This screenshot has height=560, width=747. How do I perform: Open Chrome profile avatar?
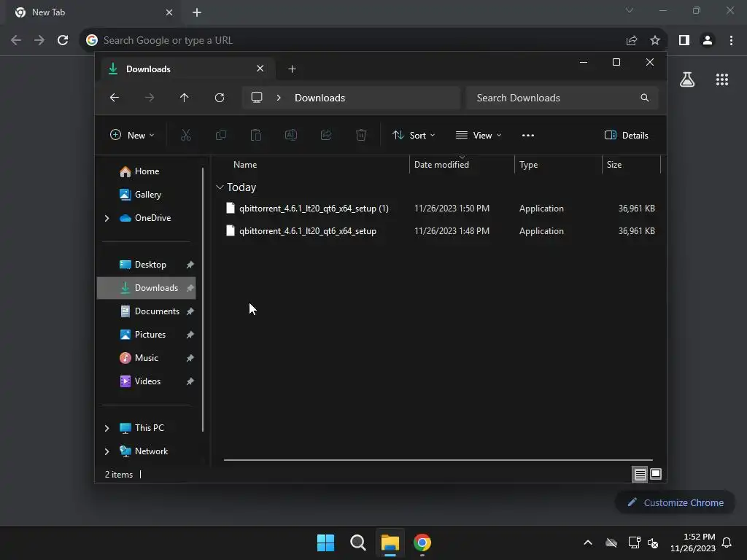point(708,41)
